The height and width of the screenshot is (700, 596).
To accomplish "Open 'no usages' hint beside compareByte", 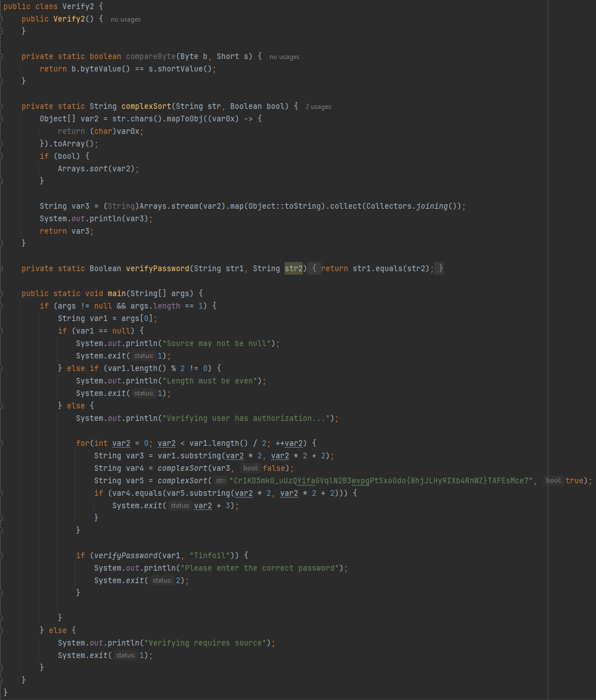I will (x=284, y=57).
